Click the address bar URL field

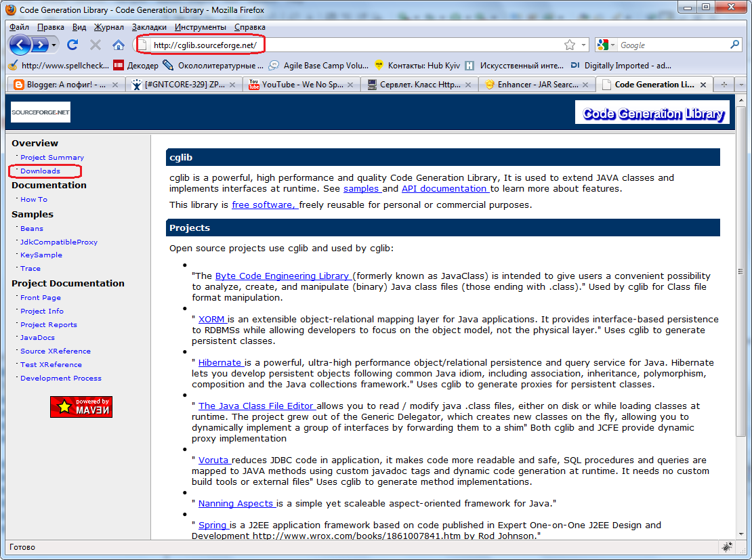click(355, 45)
